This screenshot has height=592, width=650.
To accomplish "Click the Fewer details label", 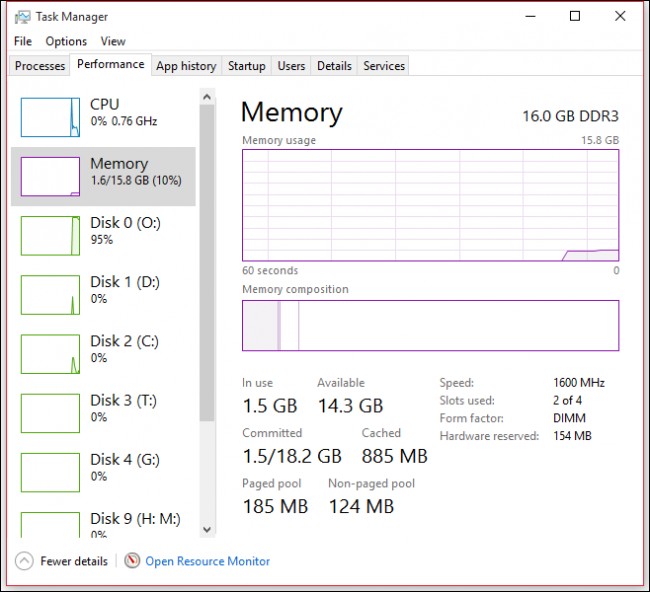I will pyautogui.click(x=74, y=561).
